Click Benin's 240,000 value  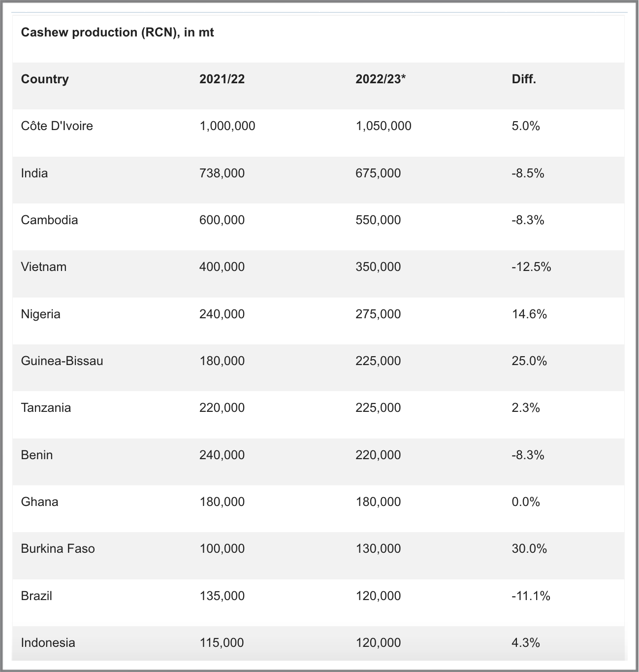click(x=222, y=455)
